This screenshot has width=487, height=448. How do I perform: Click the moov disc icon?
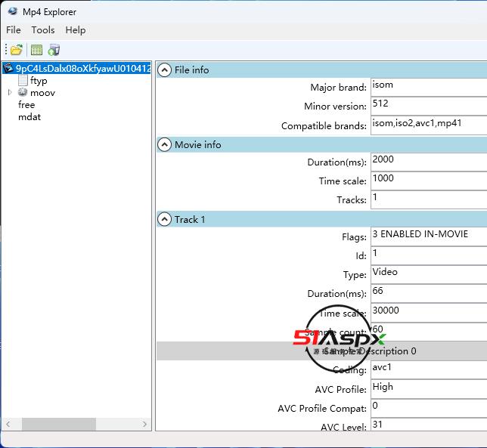[x=23, y=92]
